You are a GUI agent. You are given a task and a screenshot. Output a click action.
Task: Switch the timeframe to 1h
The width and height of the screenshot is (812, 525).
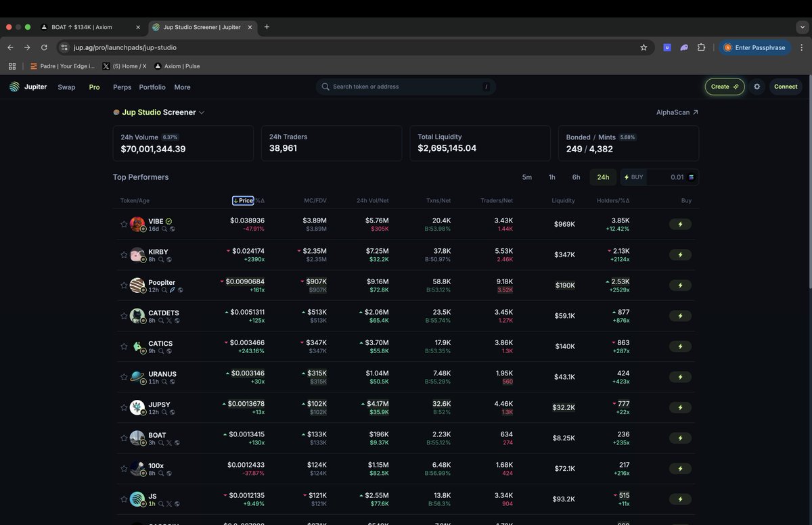point(552,177)
